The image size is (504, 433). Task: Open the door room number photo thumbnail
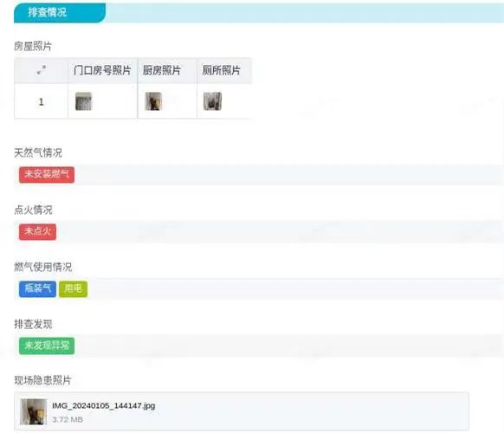click(x=84, y=101)
